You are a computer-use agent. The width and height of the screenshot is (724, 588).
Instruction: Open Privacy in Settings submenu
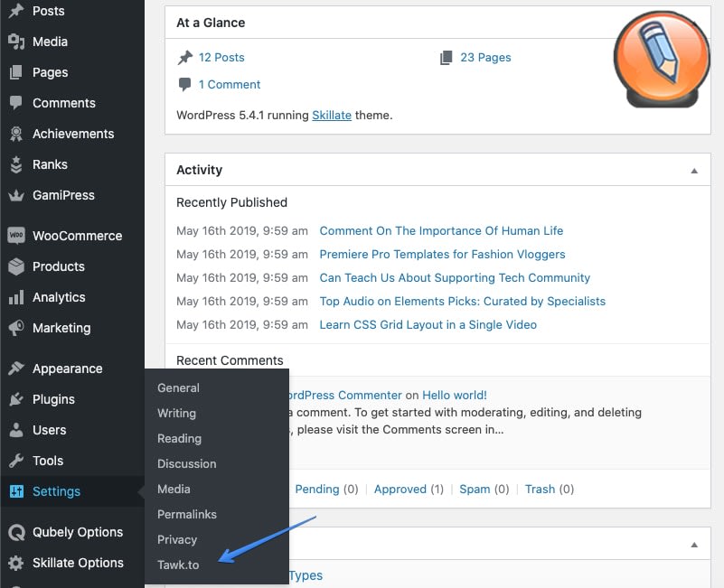tap(177, 539)
